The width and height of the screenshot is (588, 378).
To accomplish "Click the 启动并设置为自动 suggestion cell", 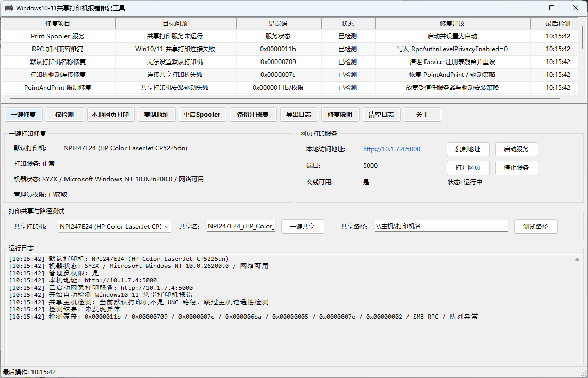I will (x=452, y=36).
